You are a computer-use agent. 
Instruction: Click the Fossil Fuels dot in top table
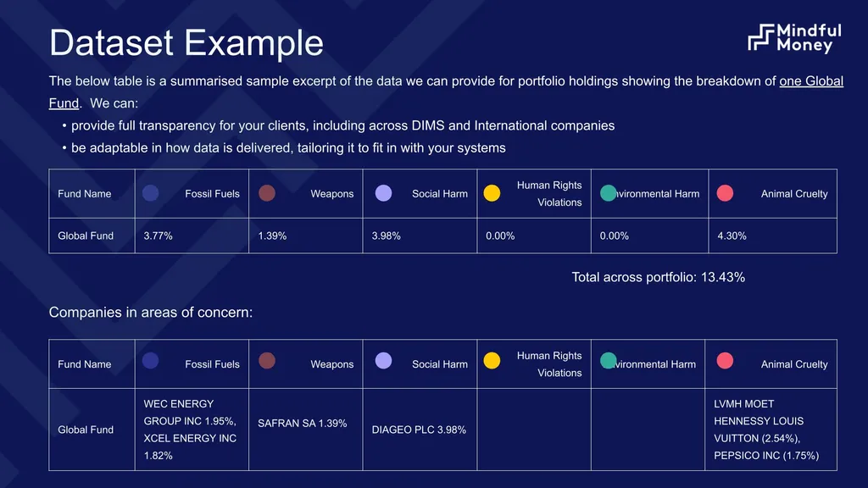[x=151, y=193]
